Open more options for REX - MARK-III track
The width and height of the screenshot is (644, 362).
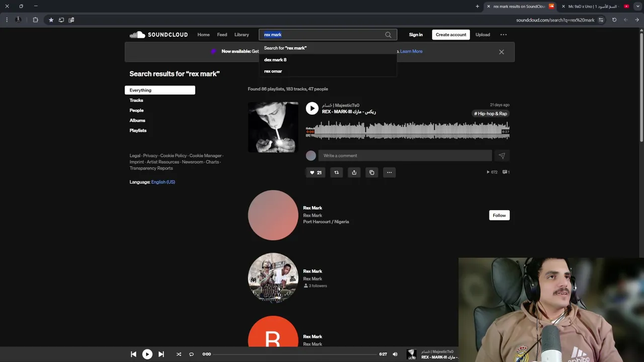click(389, 172)
